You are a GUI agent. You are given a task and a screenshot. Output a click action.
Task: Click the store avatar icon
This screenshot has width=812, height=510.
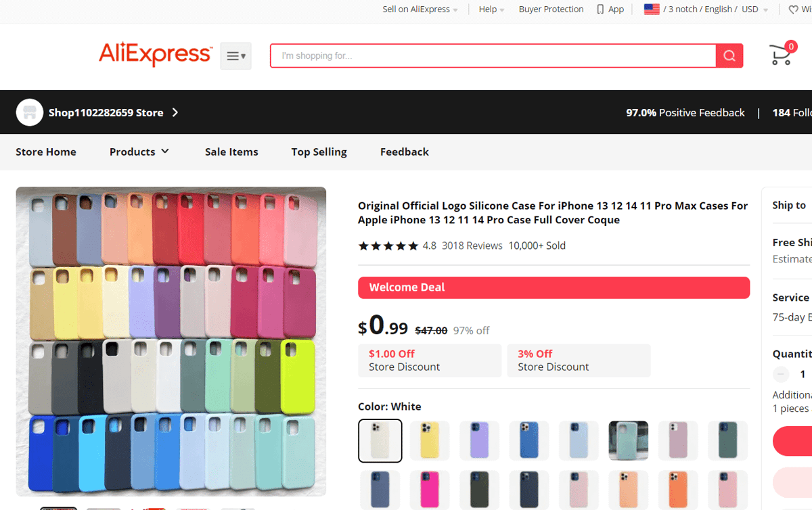click(29, 112)
